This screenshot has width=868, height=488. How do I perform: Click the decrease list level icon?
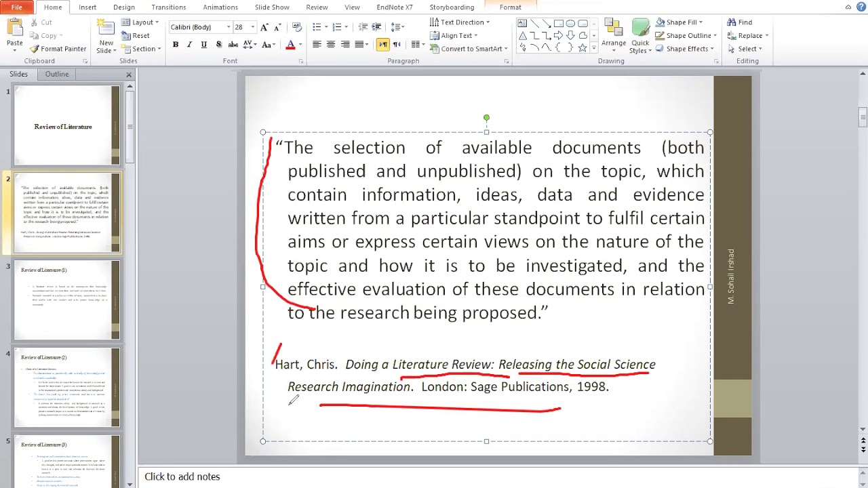[x=363, y=27]
